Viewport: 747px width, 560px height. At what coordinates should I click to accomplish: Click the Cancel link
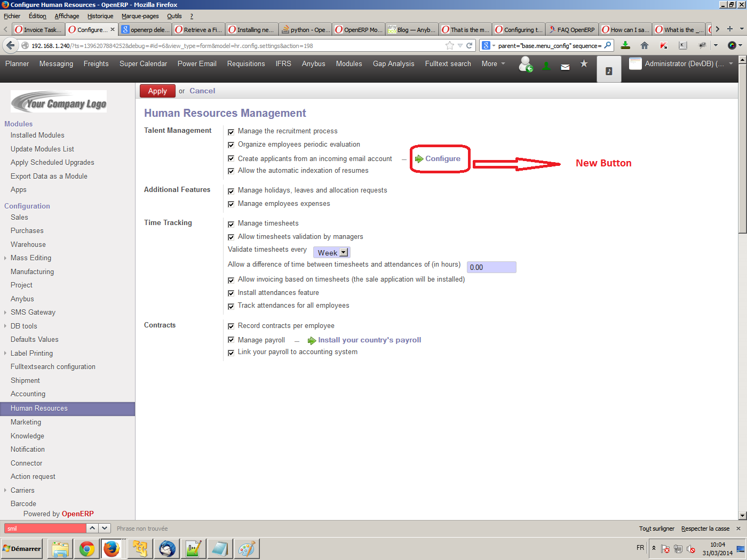pos(202,91)
